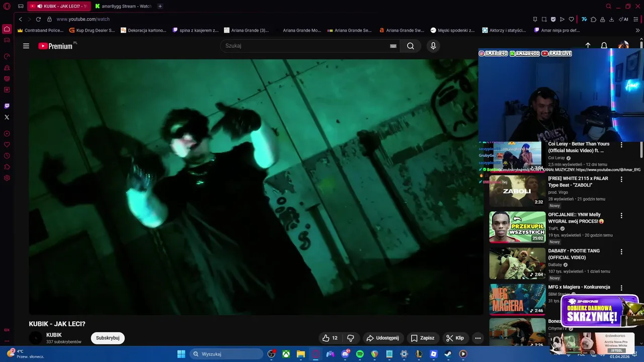Subscribe to KUBIK with Subskrybuj button

click(x=108, y=338)
